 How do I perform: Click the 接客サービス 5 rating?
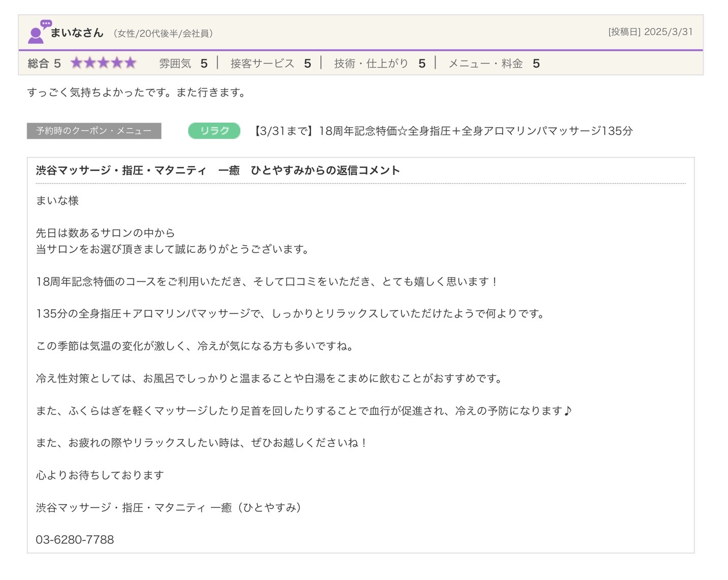click(x=271, y=63)
